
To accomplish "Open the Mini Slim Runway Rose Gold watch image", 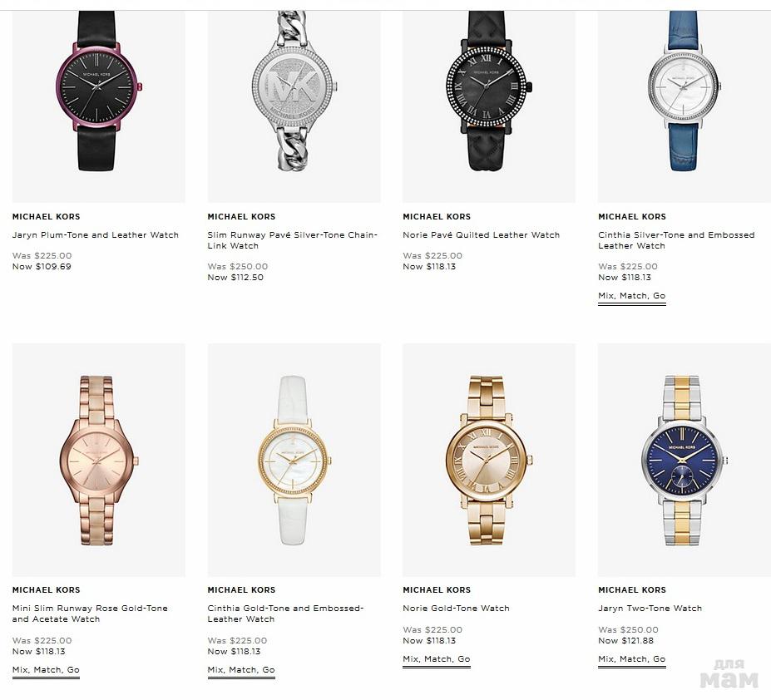I will (x=99, y=460).
